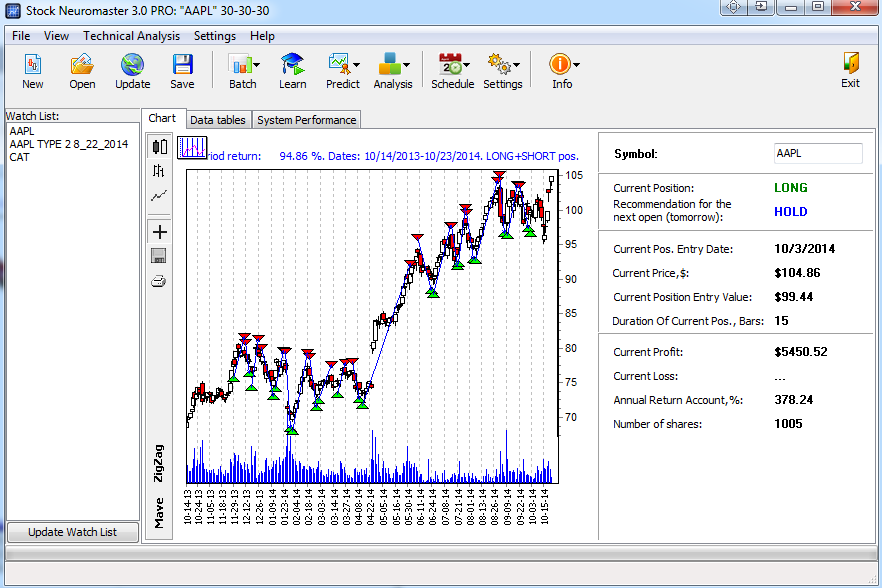The height and width of the screenshot is (588, 882).
Task: Switch to the Data tables tab
Action: tap(218, 120)
